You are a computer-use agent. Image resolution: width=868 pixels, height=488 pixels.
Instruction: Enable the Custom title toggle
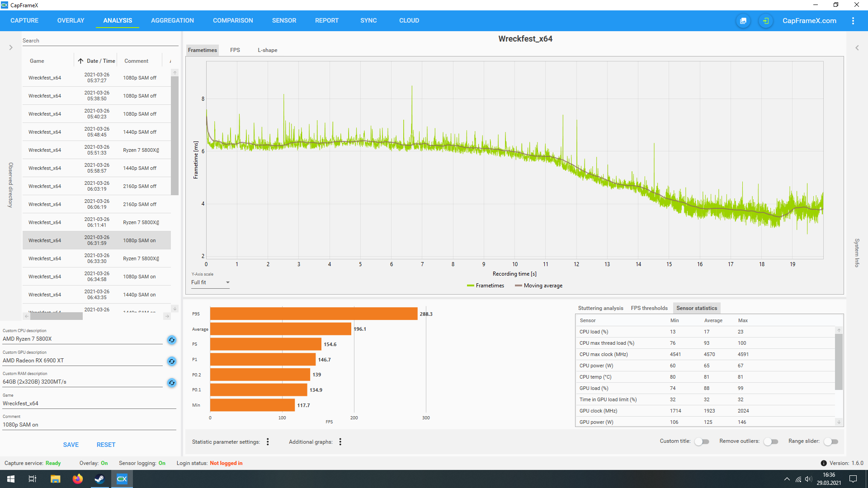(x=702, y=441)
